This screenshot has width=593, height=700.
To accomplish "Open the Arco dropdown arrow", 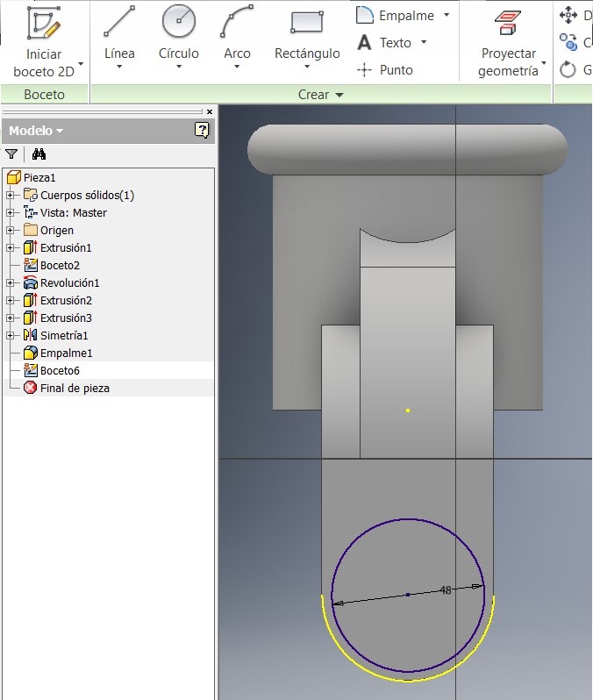I will click(x=237, y=67).
